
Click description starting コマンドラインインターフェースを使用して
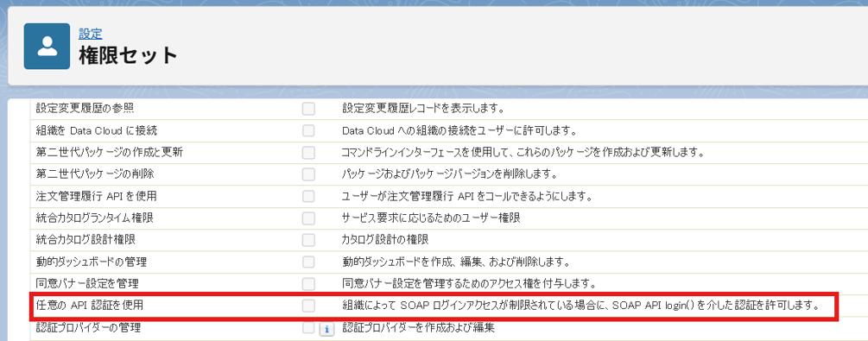(x=523, y=152)
